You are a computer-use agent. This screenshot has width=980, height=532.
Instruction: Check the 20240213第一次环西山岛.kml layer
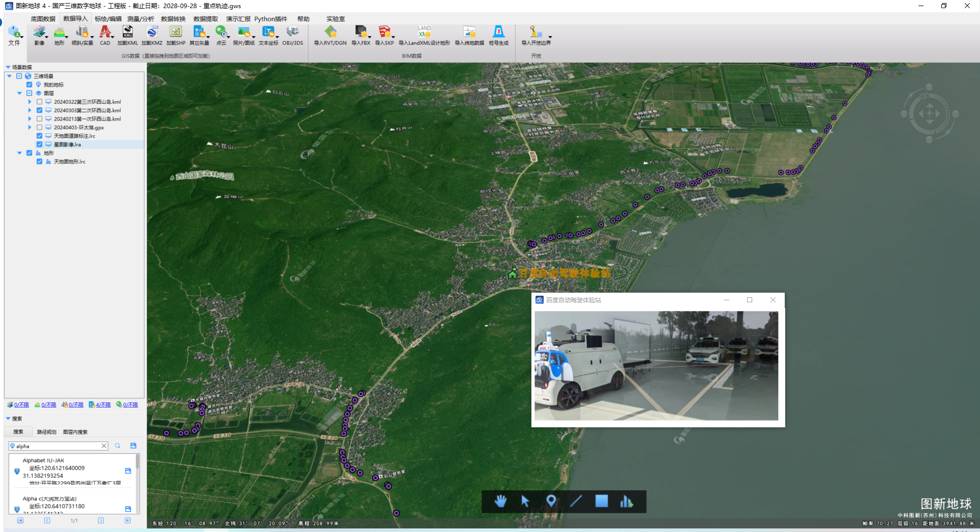39,119
